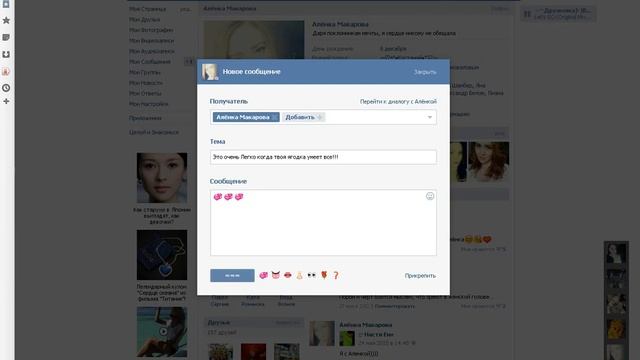Click the Алёнка Макарова profile name heading
Screen dimensions: 640x360
[x=340, y=24]
